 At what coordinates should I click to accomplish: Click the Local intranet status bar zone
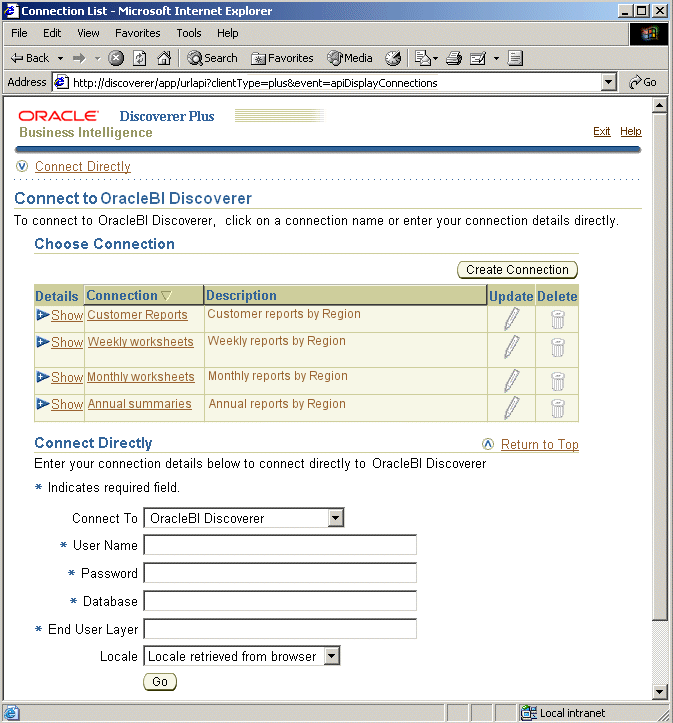(563, 713)
